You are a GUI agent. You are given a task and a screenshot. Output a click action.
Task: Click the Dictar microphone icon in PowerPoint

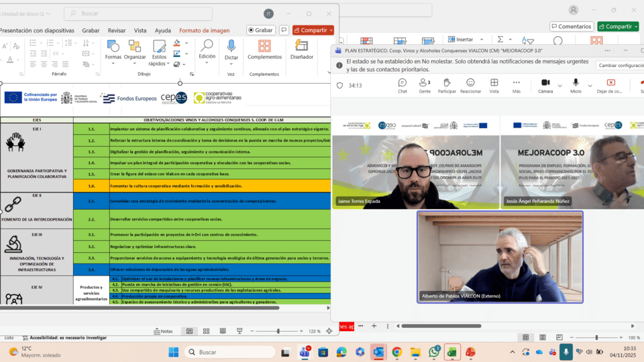pos(231,50)
